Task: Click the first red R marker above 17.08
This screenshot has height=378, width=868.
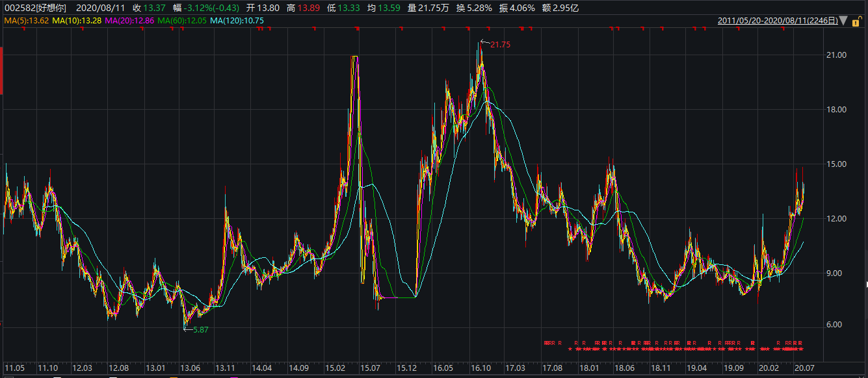Action: tap(546, 343)
